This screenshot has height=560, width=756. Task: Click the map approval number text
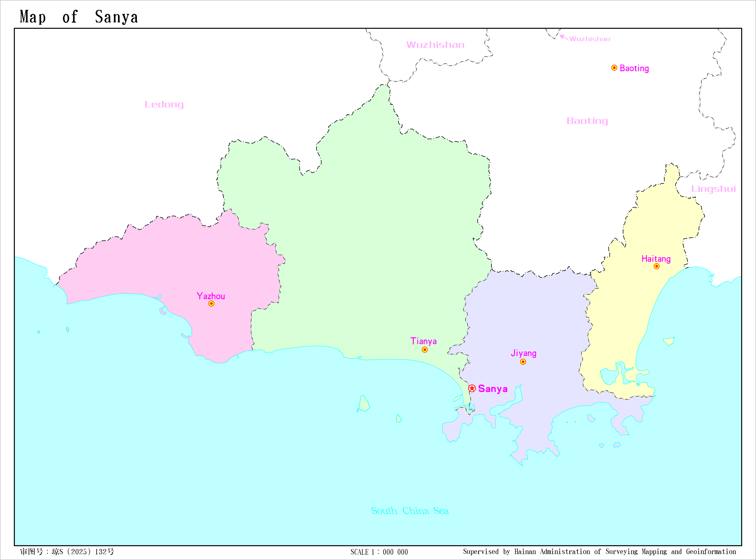tap(67, 552)
